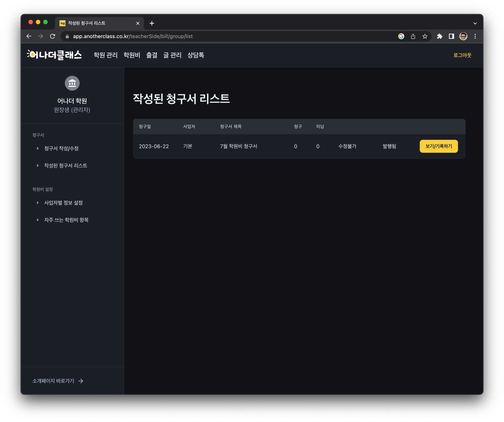Expand the 작성된 청구서 리스트 sidebar arrow
The height and width of the screenshot is (422, 504).
coord(38,165)
